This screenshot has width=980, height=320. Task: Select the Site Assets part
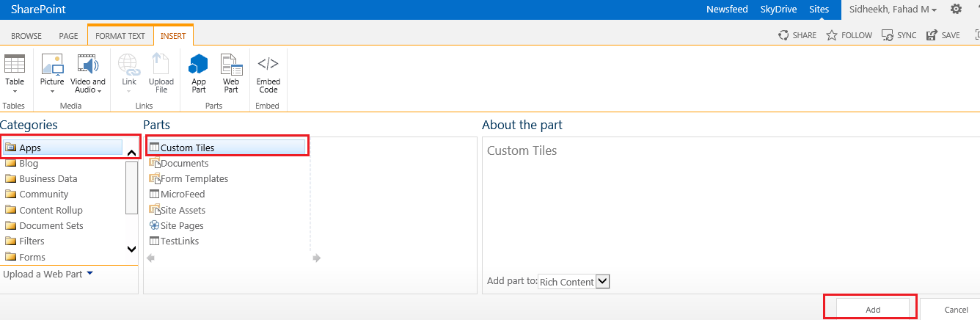tap(177, 210)
